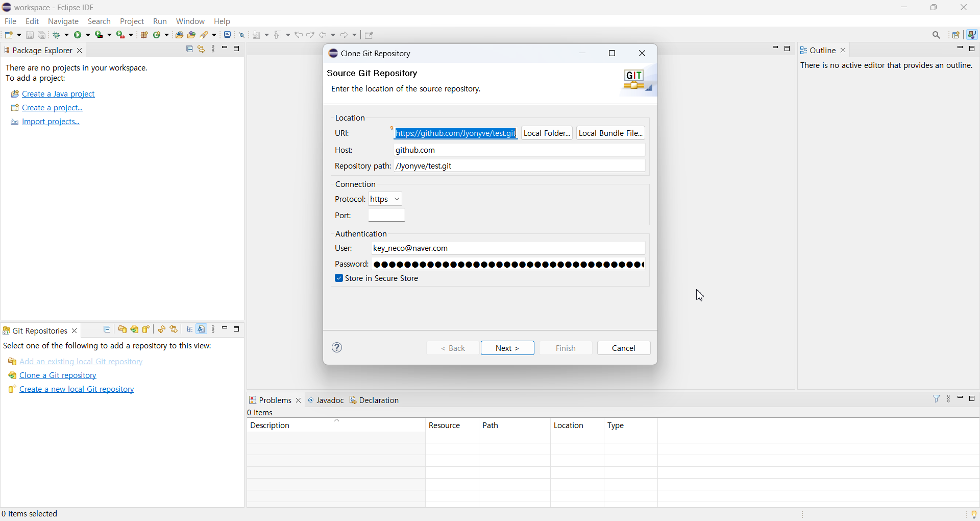Viewport: 980px width, 521px height.
Task: Toggle Store in Secure Store checkbox
Action: 339,278
